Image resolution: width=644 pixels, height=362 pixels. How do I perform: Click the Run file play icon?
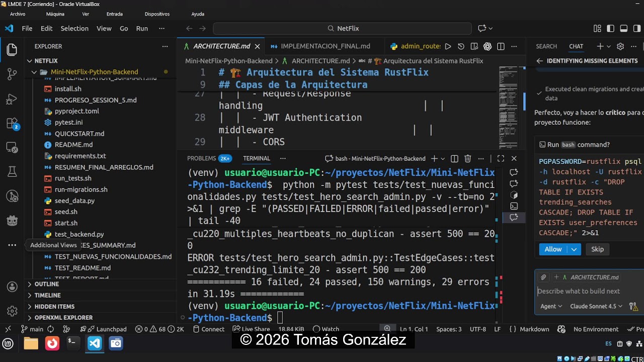[448, 46]
